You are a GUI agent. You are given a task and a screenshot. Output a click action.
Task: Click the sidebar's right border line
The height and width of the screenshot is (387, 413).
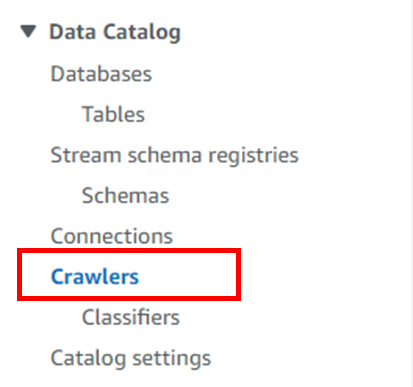point(411,193)
